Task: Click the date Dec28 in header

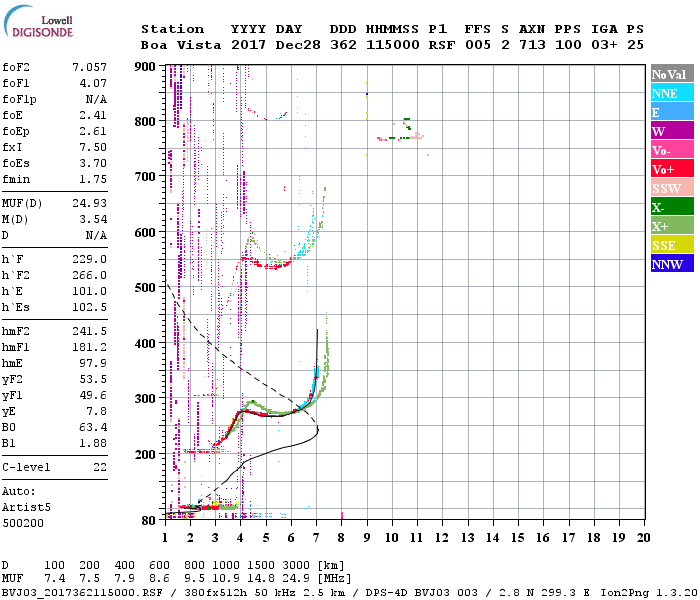Action: pos(298,45)
